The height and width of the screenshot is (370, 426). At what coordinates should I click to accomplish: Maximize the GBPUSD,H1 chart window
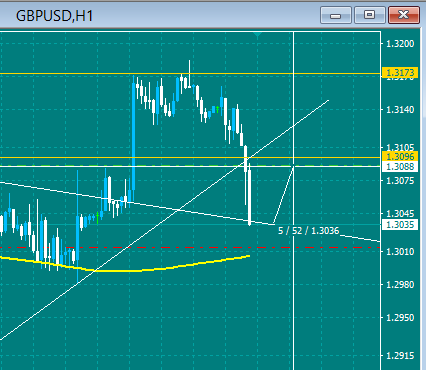point(369,15)
